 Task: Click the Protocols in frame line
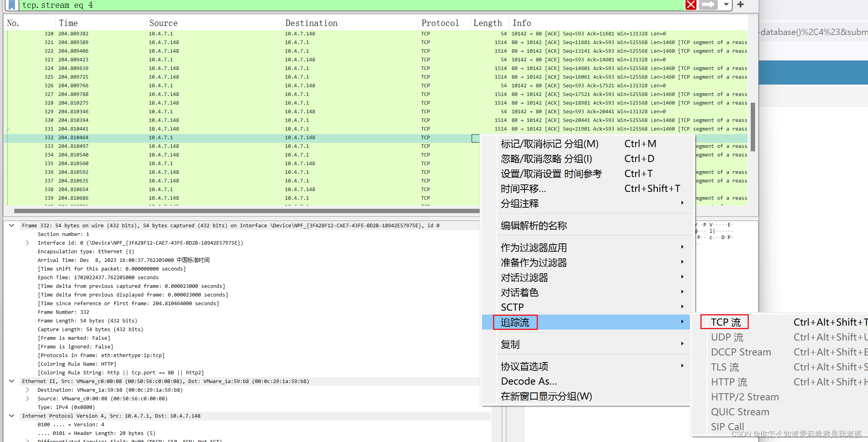[101, 355]
